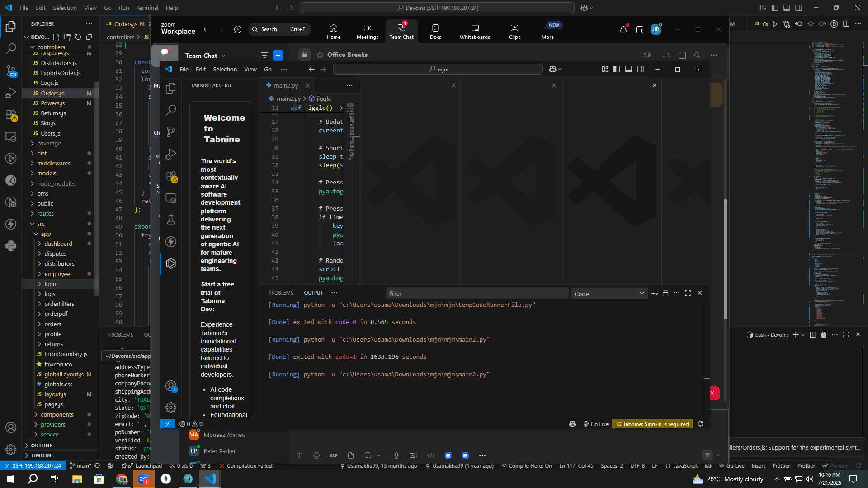Viewport: 868px width, 488px height.
Task: Star the Office Breaks channel
Action: coord(320,55)
